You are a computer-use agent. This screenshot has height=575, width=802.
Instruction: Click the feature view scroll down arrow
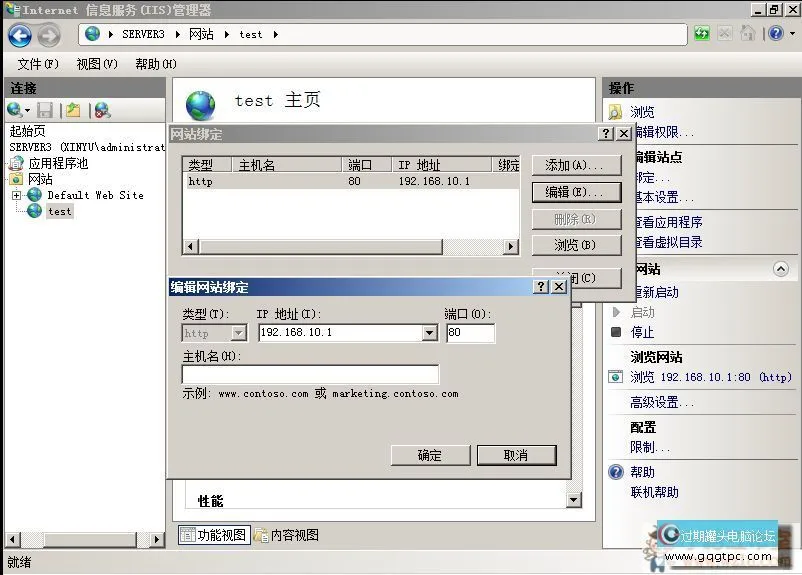[x=574, y=500]
